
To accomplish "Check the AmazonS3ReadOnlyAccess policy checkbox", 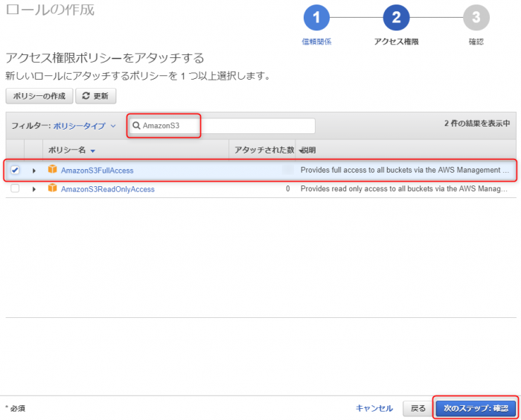I will 15,188.
